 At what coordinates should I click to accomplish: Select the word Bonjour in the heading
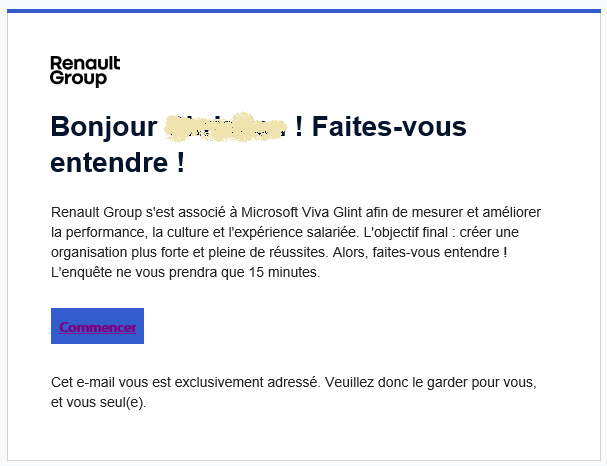point(104,127)
